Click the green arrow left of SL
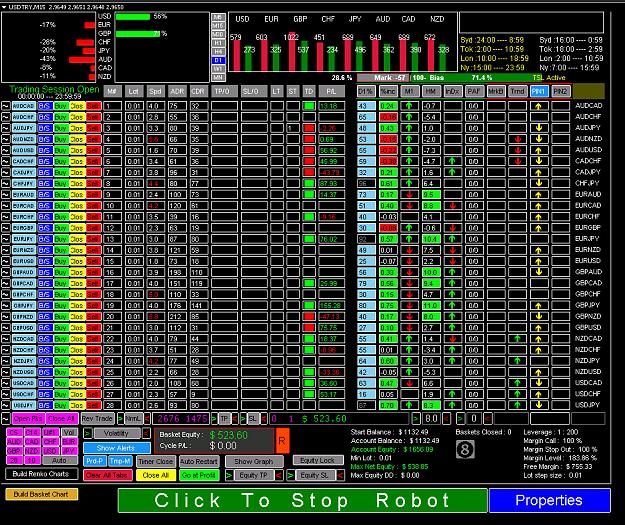 coord(243,419)
